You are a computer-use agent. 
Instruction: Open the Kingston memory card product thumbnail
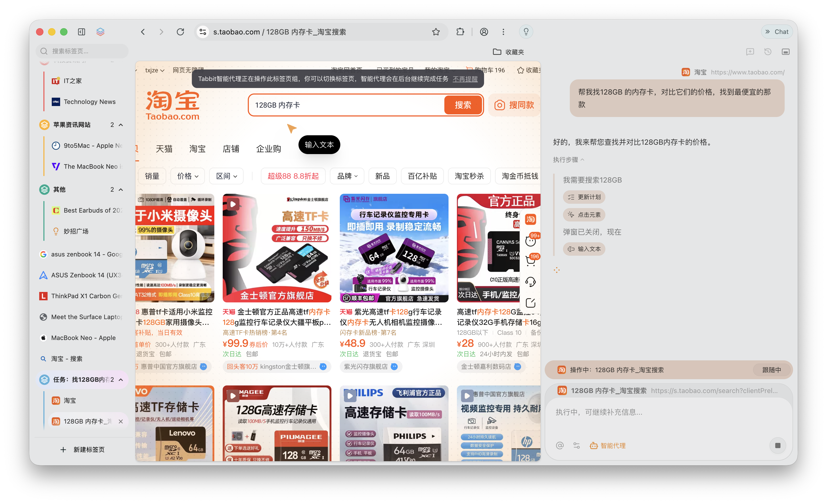[277, 248]
